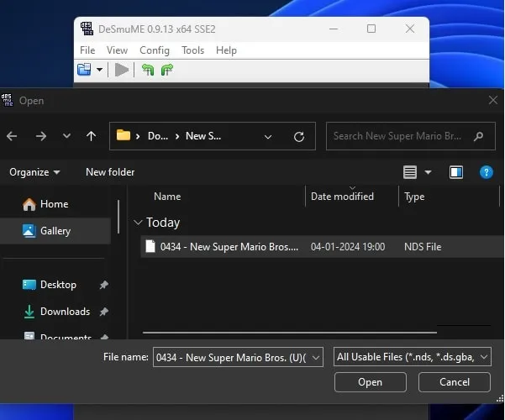The width and height of the screenshot is (505, 420).
Task: Sort by Type column header
Action: 414,197
